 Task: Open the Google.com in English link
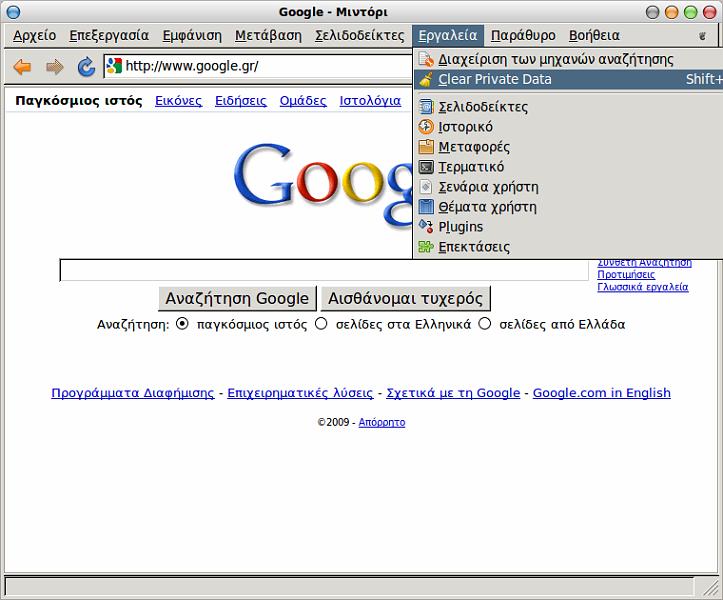tap(602, 393)
